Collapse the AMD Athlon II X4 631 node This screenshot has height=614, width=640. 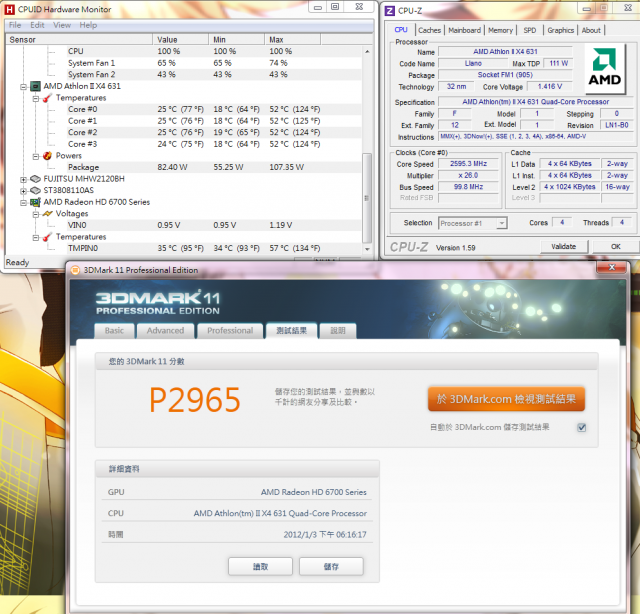(x=23, y=87)
